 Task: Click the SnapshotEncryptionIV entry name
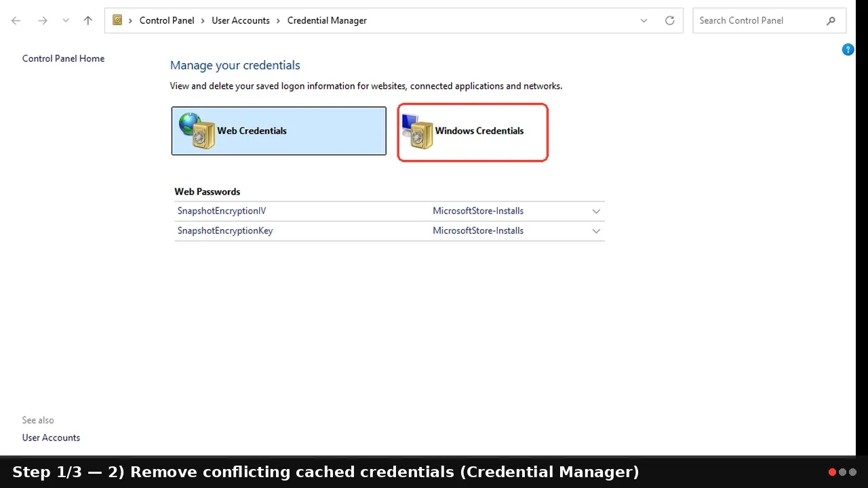coord(222,211)
